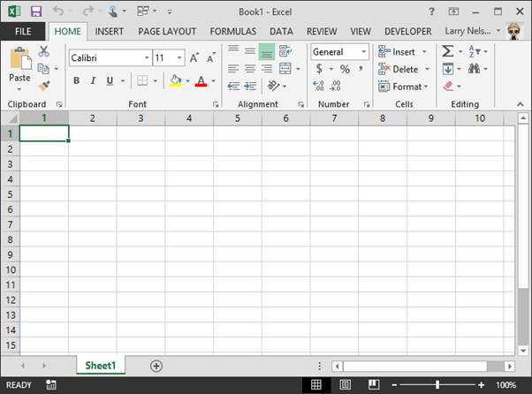This screenshot has width=532, height=394.
Task: Click the zoom slider in status bar
Action: click(437, 385)
